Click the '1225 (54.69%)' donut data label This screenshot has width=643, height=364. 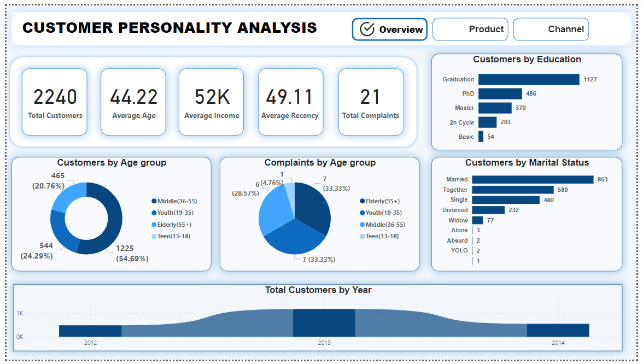[x=132, y=254]
